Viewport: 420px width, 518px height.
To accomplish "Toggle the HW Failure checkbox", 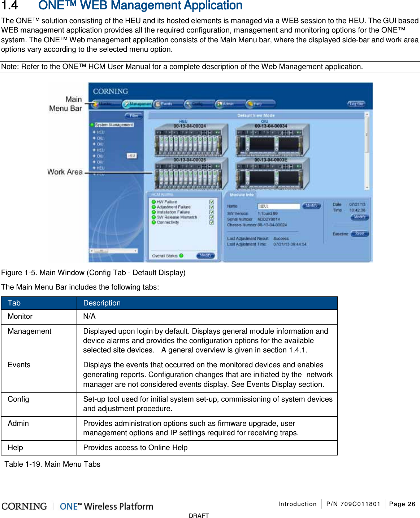I will coord(212,202).
